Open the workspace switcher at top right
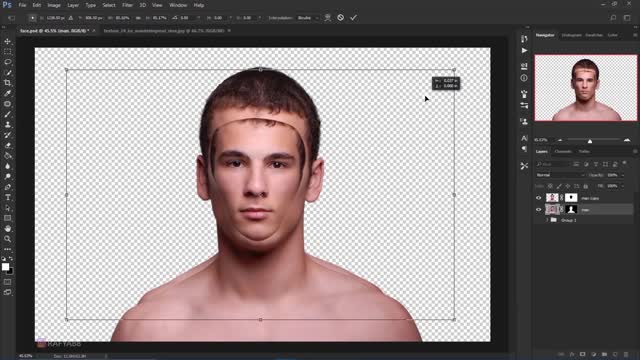Screen dimensions: 640x360 point(627,18)
